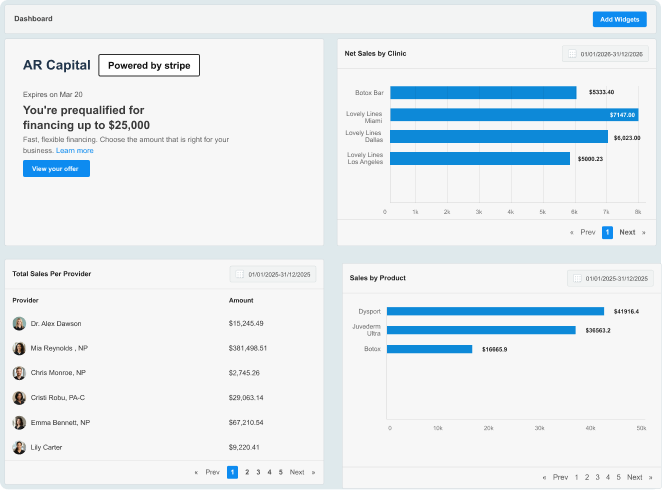The width and height of the screenshot is (662, 490).
Task: Click the Dysport sales bar
Action: pyautogui.click(x=495, y=311)
